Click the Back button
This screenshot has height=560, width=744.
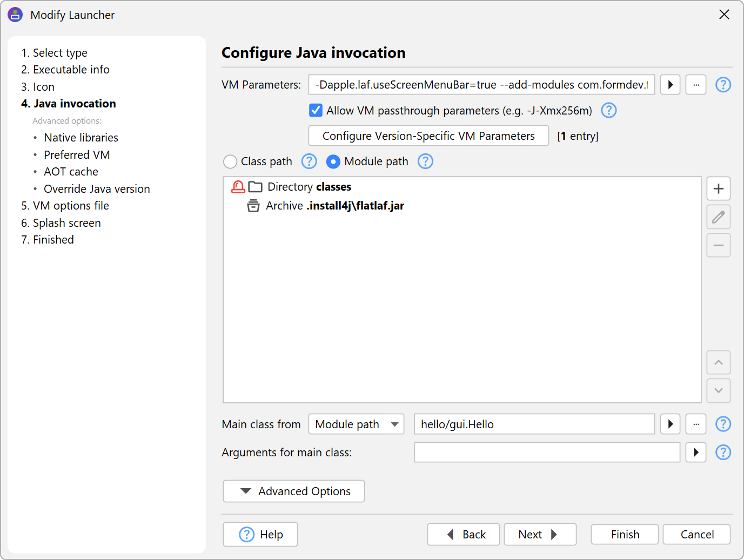coord(464,534)
